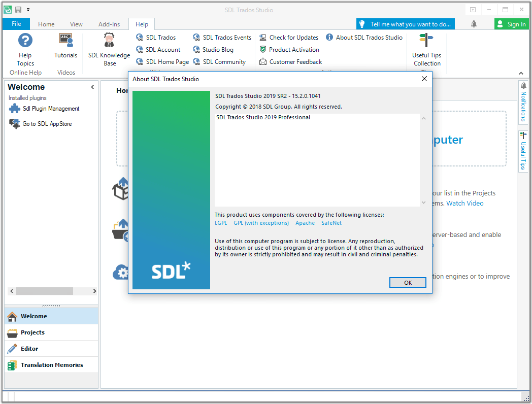Click the Notifications bell
This screenshot has width=532, height=404.
[474, 23]
